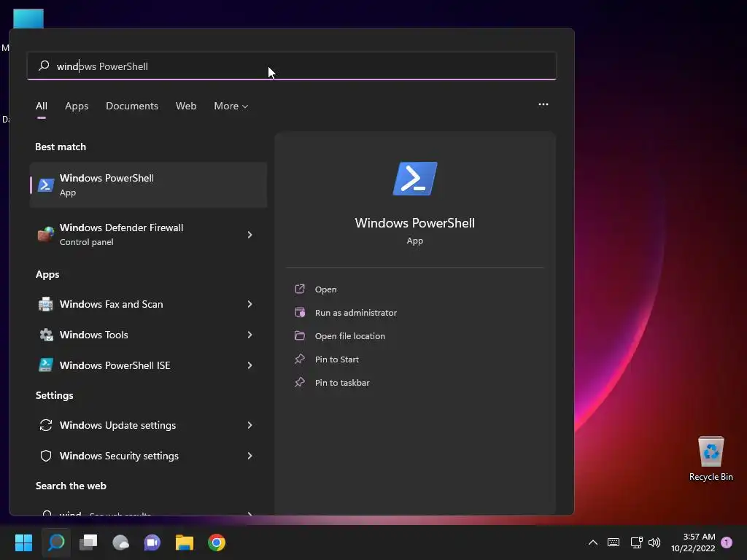747x560 pixels.
Task: Open the Windows Fax and Scan result
Action: tap(149, 304)
